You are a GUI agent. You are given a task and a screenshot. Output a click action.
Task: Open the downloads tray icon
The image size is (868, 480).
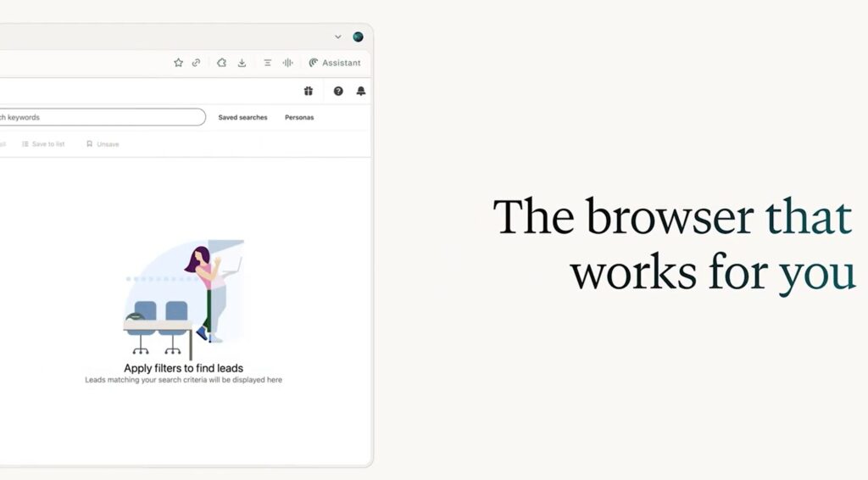(x=242, y=63)
